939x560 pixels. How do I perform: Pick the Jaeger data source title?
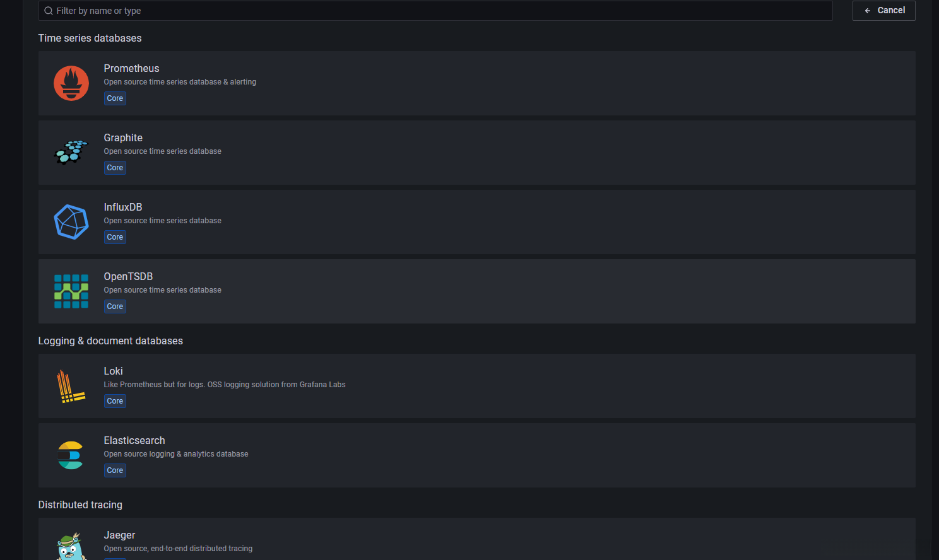(x=119, y=535)
